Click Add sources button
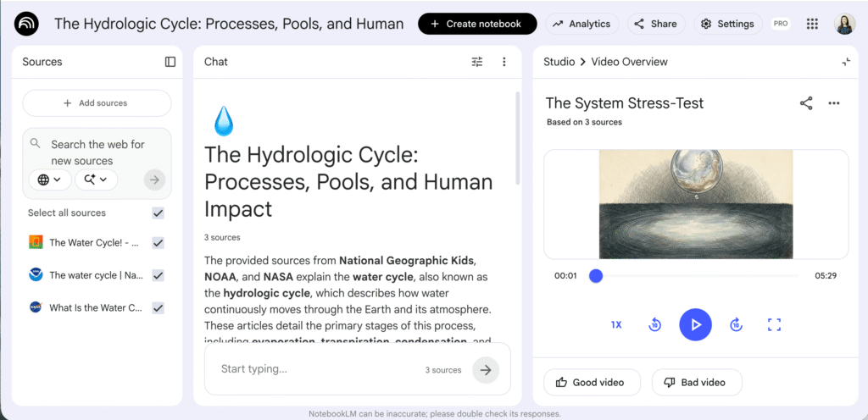The image size is (868, 420). pyautogui.click(x=97, y=103)
